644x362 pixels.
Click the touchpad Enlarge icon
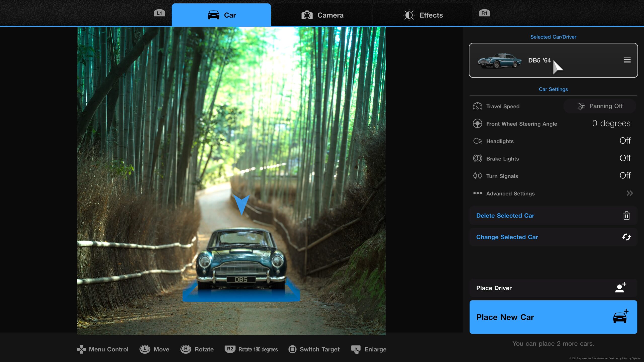[x=356, y=349]
